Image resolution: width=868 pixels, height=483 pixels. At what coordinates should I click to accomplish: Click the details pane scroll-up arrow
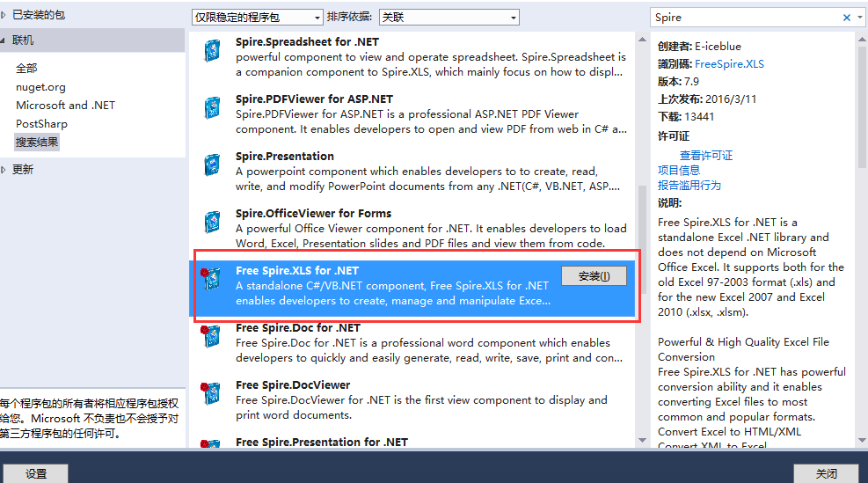[x=862, y=40]
